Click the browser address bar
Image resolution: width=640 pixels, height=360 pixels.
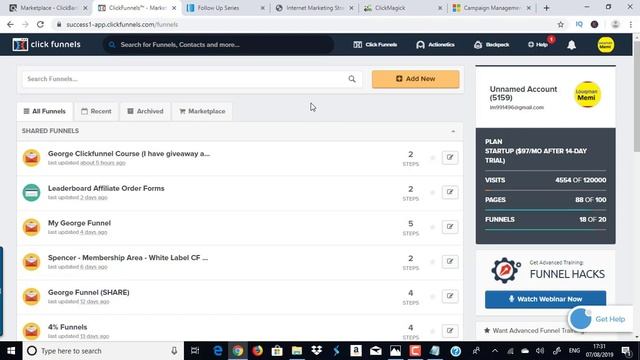[x=302, y=24]
